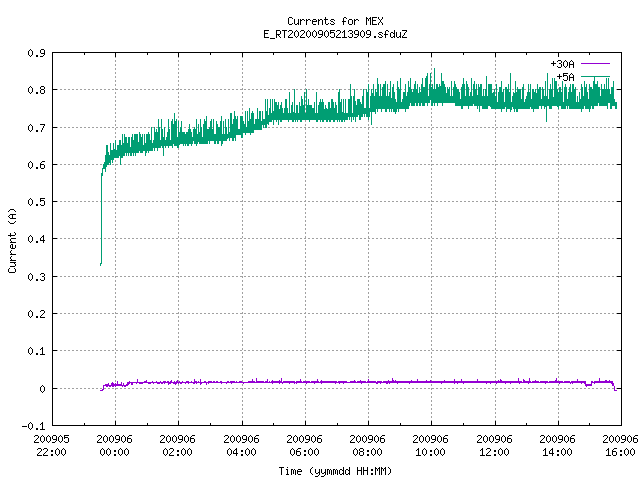Click y-axis tick value -0.1
Viewport: 640px width, 480px height.
pyautogui.click(x=33, y=426)
